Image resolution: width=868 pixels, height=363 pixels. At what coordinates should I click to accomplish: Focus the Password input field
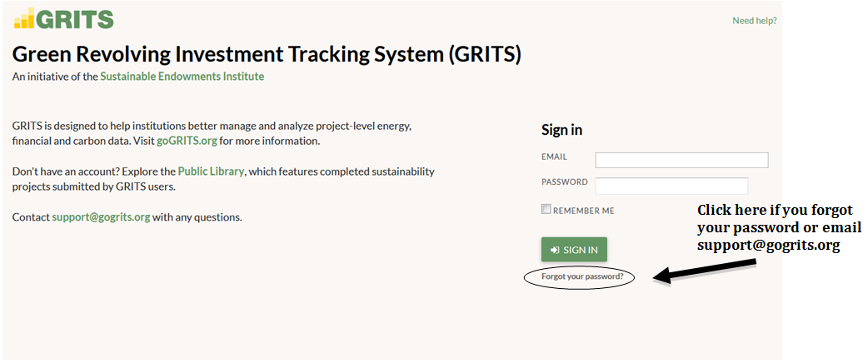671,186
